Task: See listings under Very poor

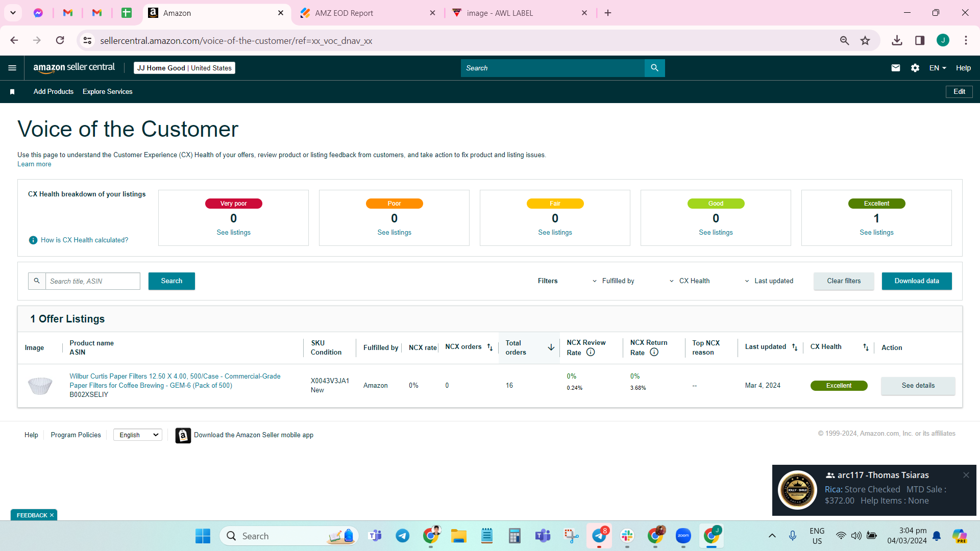Action: 233,233
